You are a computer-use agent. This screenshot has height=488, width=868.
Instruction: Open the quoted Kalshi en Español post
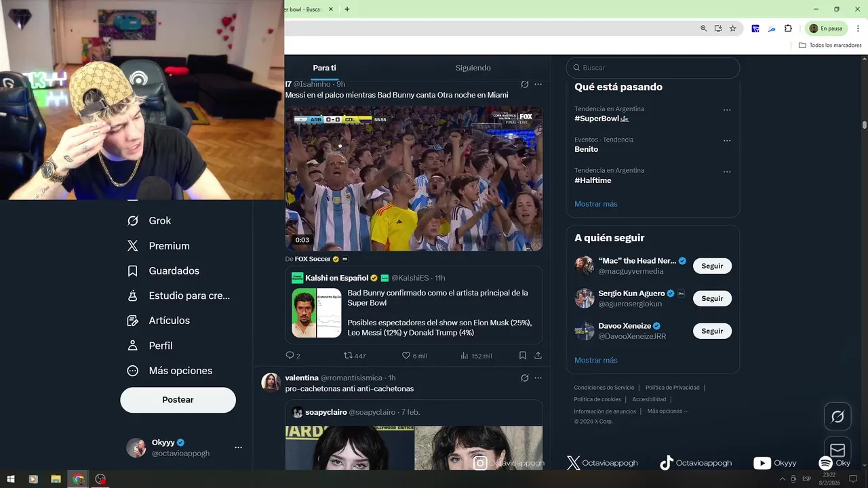(414, 305)
